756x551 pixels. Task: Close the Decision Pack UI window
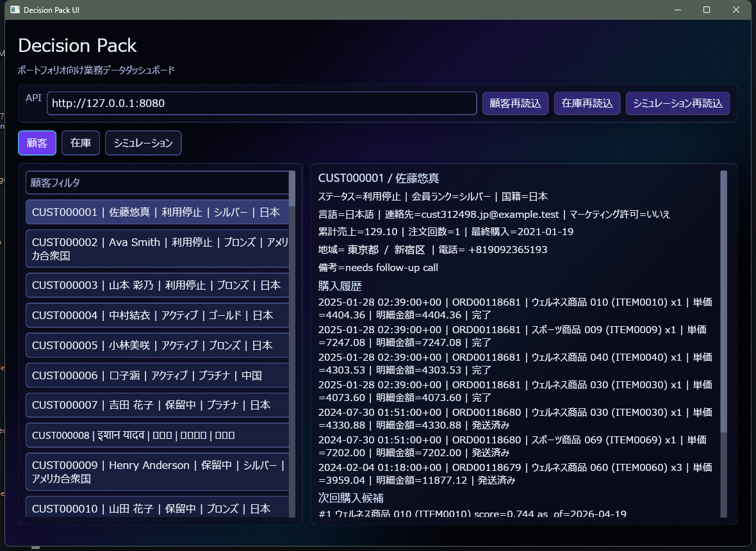coord(736,10)
